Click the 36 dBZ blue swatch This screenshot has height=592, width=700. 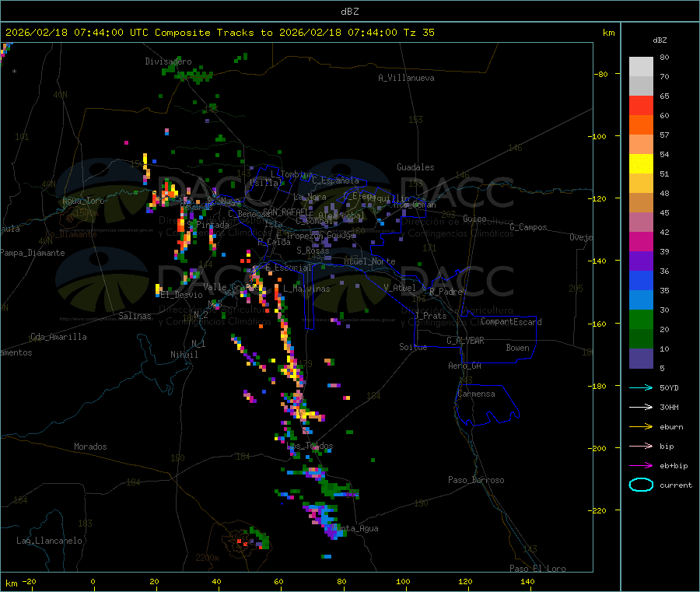coord(641,280)
